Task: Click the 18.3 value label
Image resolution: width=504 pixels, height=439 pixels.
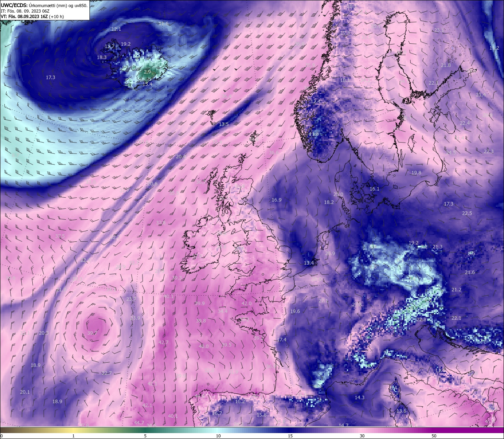Action: click(x=102, y=57)
